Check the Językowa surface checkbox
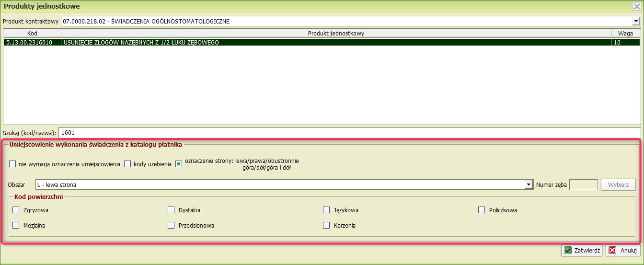 tap(326, 210)
